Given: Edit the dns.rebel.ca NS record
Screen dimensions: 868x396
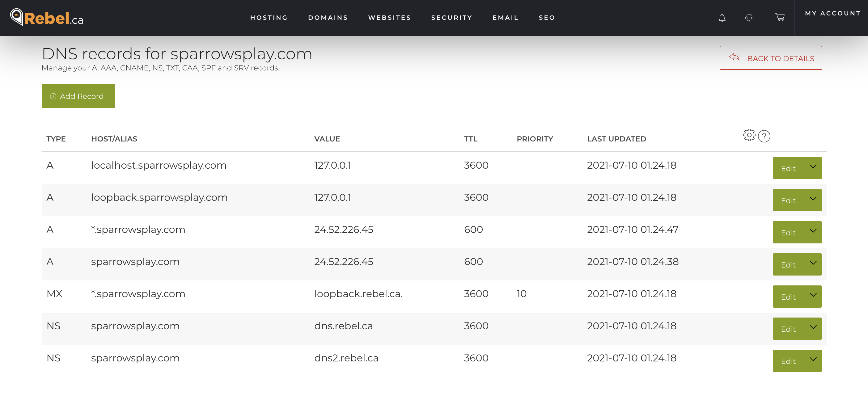Looking at the screenshot, I should (788, 329).
